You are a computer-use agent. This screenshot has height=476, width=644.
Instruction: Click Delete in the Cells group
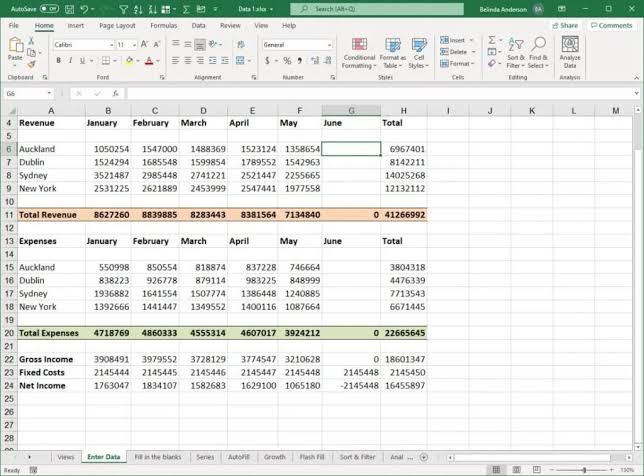457,52
